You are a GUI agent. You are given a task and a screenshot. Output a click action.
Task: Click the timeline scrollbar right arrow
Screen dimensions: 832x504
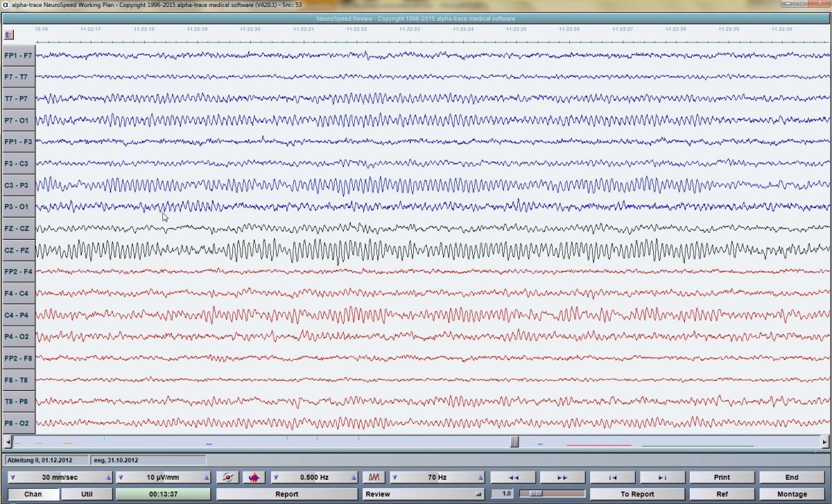click(824, 442)
